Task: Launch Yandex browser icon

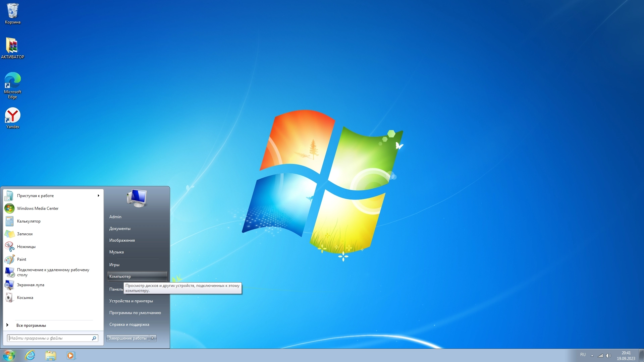Action: tap(12, 116)
